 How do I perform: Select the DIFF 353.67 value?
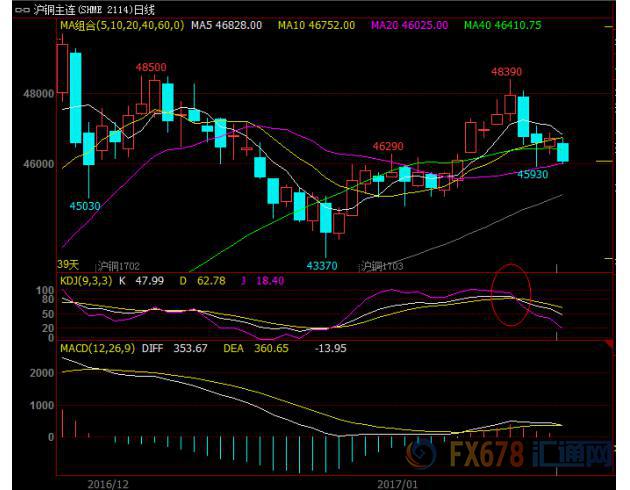(174, 348)
